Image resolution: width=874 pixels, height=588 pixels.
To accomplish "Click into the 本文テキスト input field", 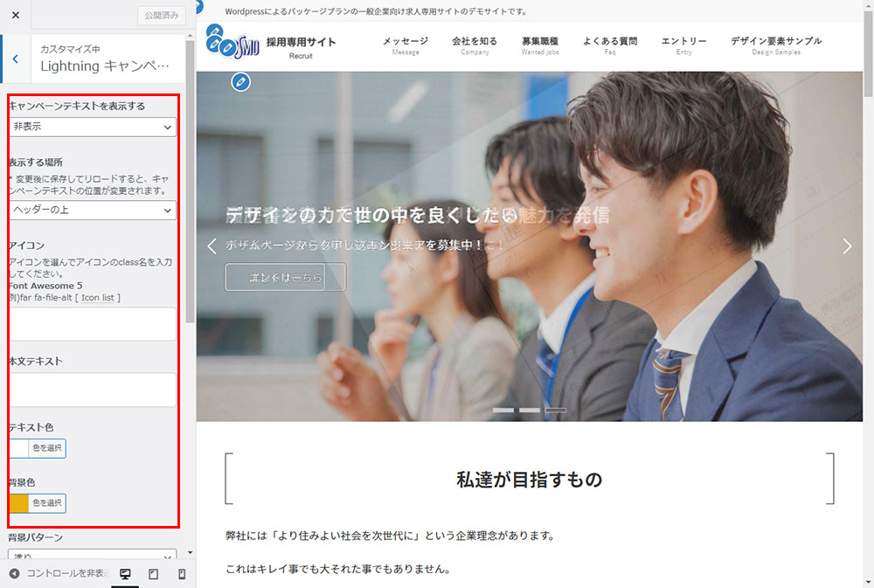I will point(92,390).
